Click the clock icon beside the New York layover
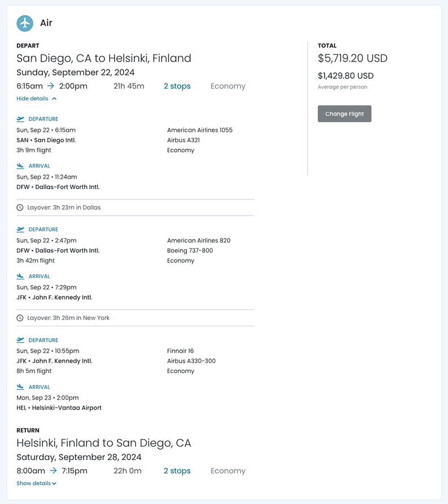This screenshot has height=504, width=448. pos(20,318)
